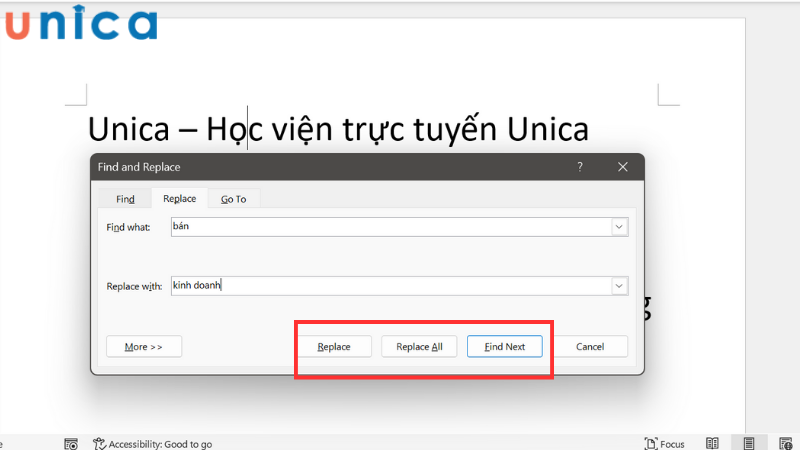
Task: Click the Replace button
Action: click(x=334, y=346)
